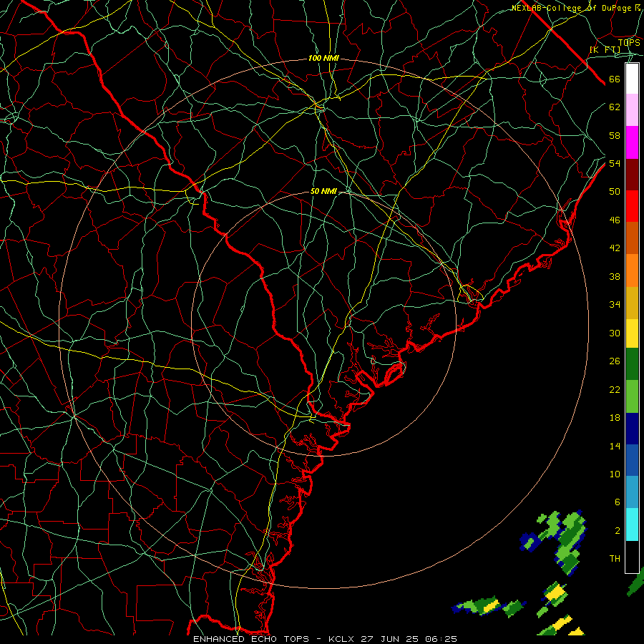Click the '34' legend value label
644x644 pixels.
pyautogui.click(x=615, y=305)
